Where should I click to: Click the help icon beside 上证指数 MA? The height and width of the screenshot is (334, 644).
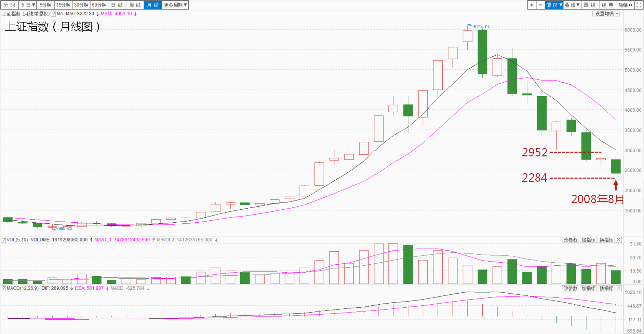53,14
